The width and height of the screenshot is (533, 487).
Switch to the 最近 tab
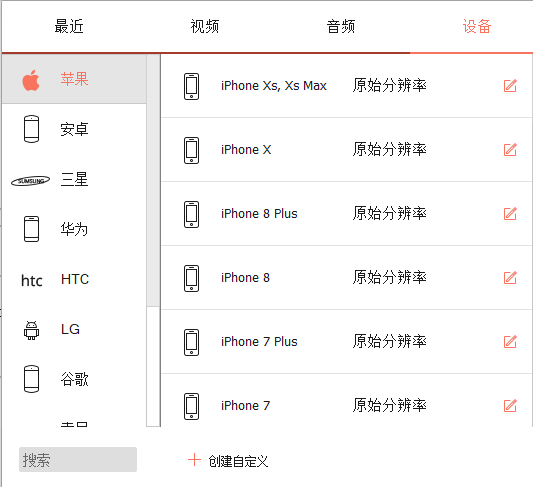coord(69,26)
